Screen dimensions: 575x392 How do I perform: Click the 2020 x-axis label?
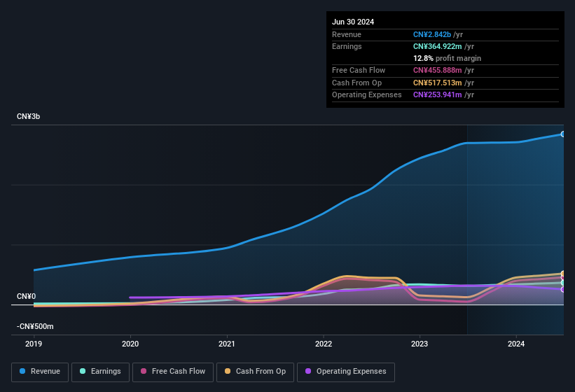click(x=130, y=344)
